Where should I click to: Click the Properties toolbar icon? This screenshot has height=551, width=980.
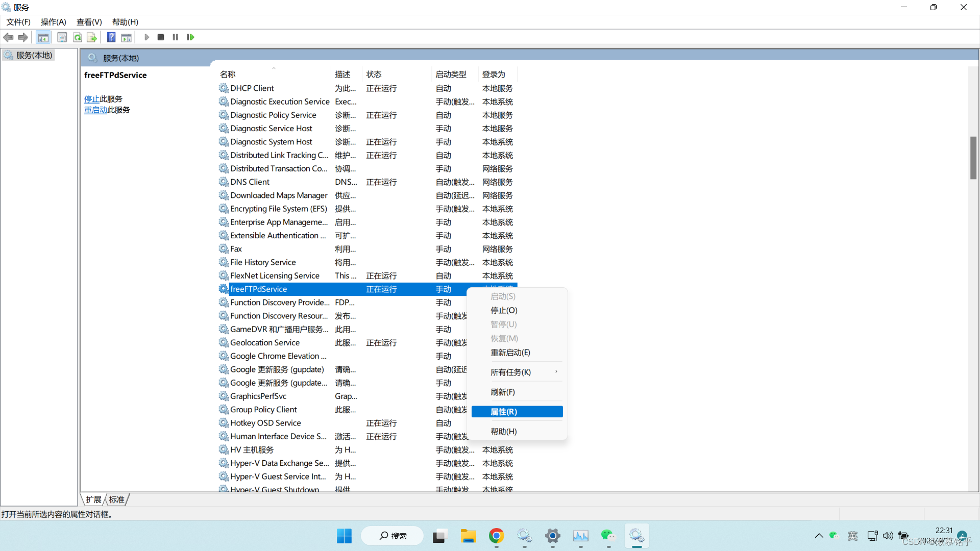tap(62, 37)
